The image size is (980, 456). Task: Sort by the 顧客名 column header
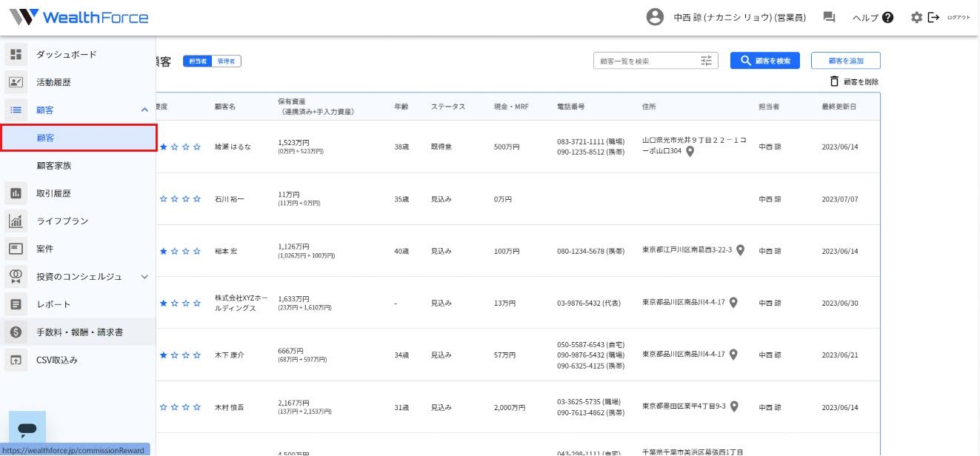[225, 107]
